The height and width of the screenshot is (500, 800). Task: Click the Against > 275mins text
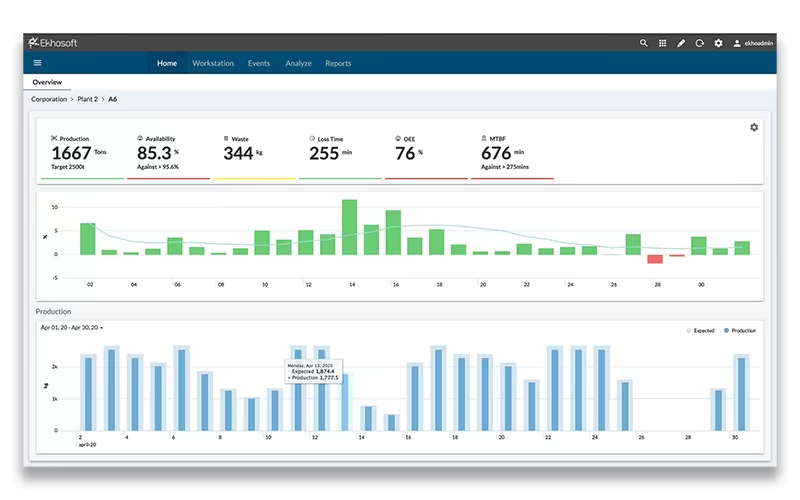pos(505,167)
